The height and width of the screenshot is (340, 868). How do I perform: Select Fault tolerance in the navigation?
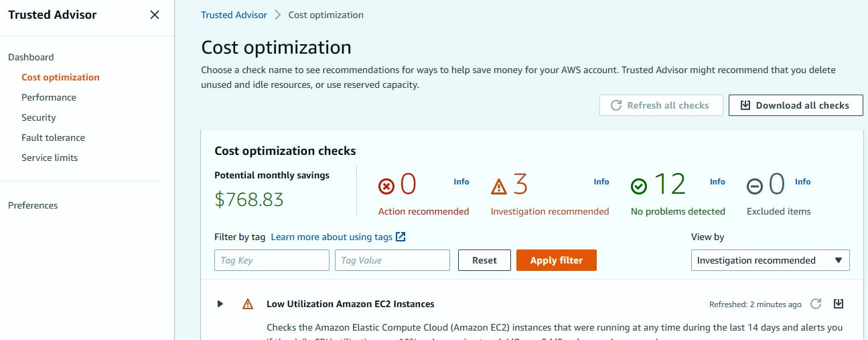tap(53, 137)
